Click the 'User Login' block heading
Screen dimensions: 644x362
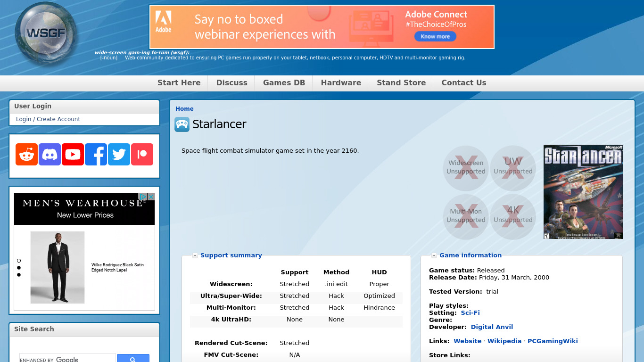[33, 107]
